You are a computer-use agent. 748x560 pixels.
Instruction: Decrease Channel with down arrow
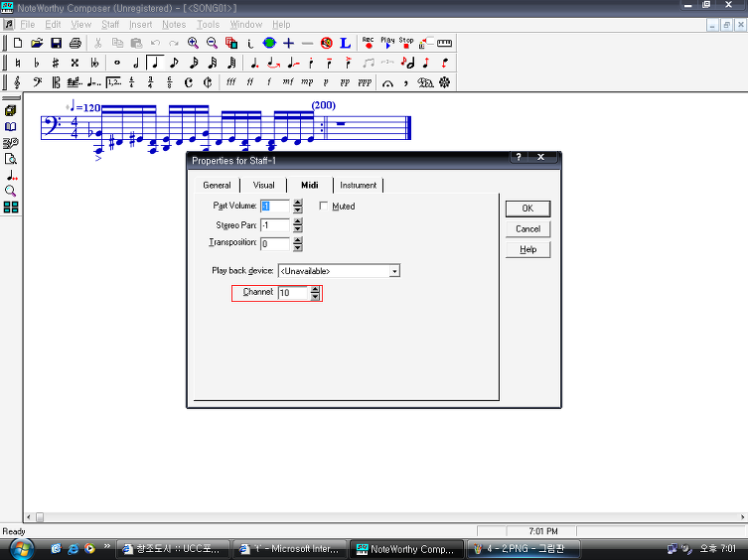315,296
